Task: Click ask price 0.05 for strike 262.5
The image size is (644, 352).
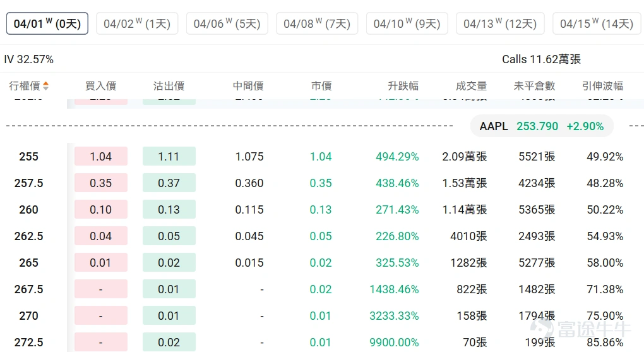Action: (x=169, y=236)
